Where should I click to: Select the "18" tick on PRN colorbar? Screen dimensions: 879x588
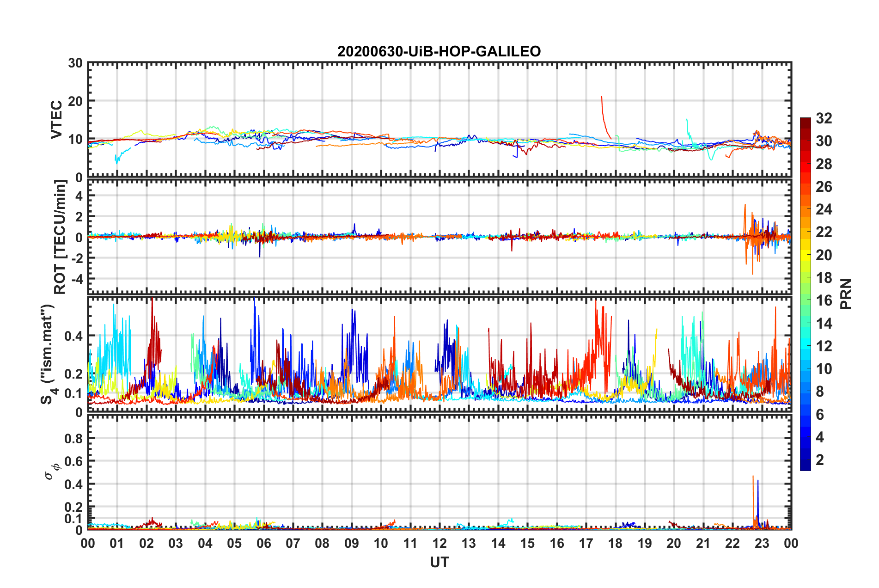[x=824, y=278]
